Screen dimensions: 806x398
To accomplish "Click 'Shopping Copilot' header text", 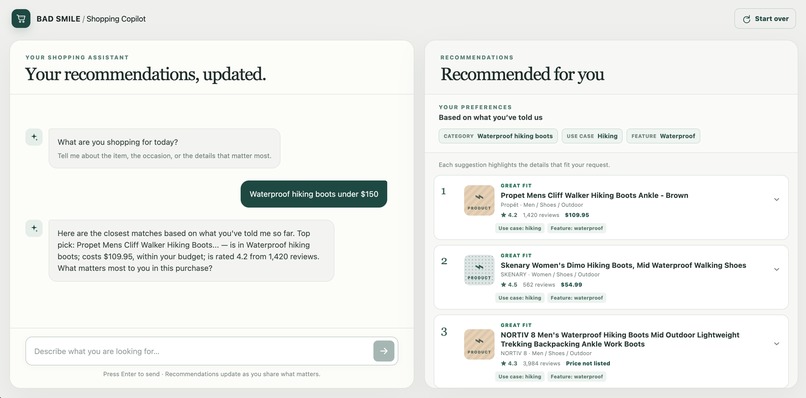I will click(x=116, y=19).
